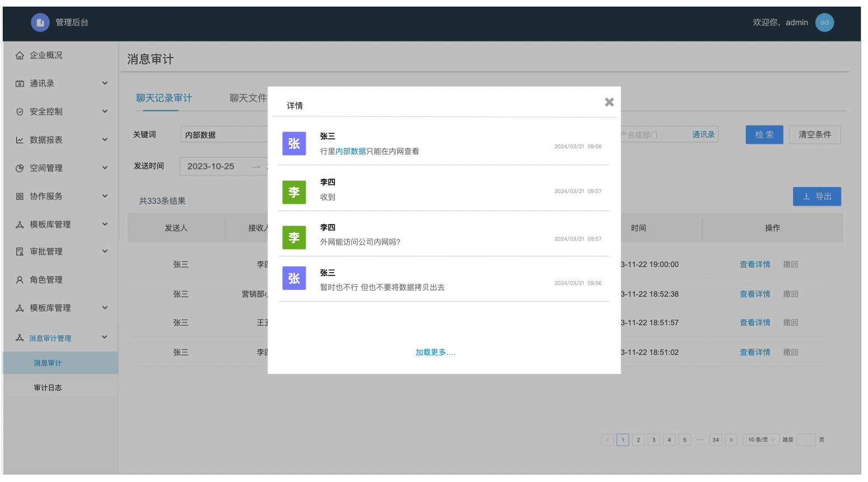Click the 关键词 input field
Screen dimensions: 868x482
tap(224, 135)
